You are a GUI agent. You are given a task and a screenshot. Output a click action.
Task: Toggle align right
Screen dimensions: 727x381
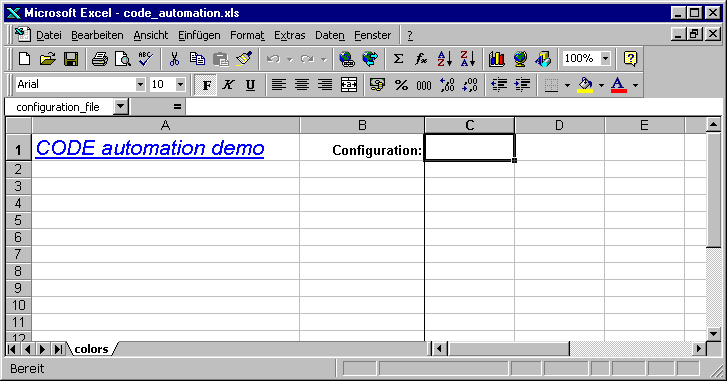pyautogui.click(x=325, y=85)
